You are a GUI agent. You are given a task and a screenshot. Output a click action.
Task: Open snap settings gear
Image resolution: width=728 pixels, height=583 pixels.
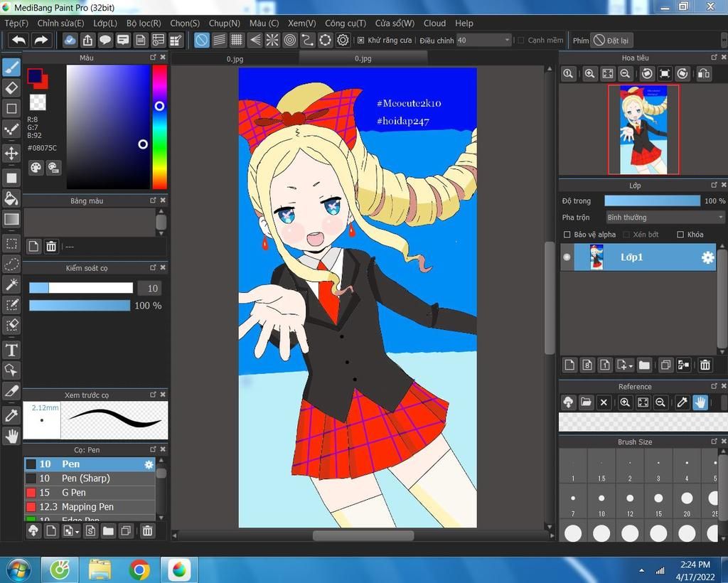343,41
